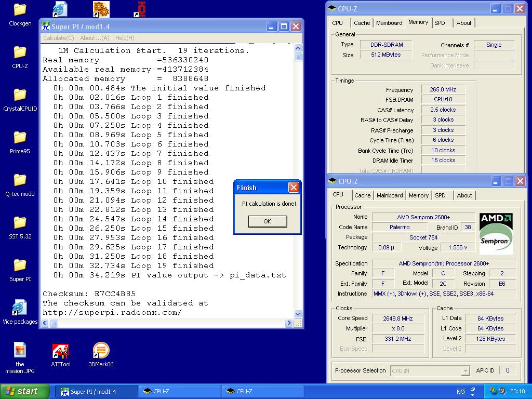Screen dimensions: 532x399
Task: Open Help(H) menu in Super PI
Action: point(125,38)
